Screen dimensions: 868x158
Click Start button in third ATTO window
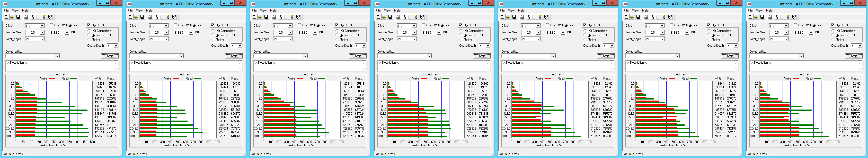point(358,56)
